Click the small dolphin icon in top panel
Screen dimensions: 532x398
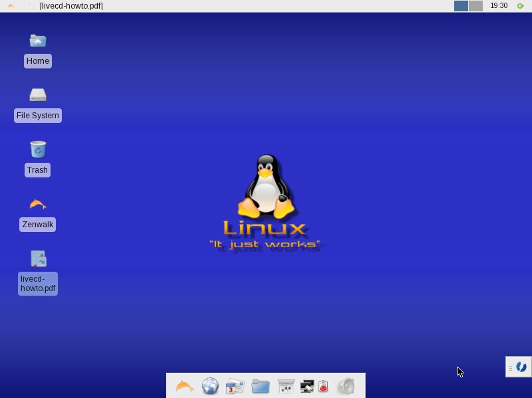pos(11,5)
